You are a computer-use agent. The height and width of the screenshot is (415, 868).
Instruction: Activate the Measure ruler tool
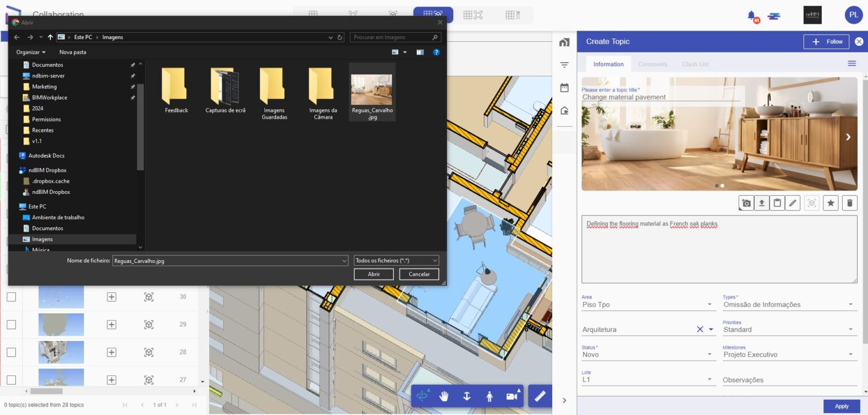(x=540, y=396)
